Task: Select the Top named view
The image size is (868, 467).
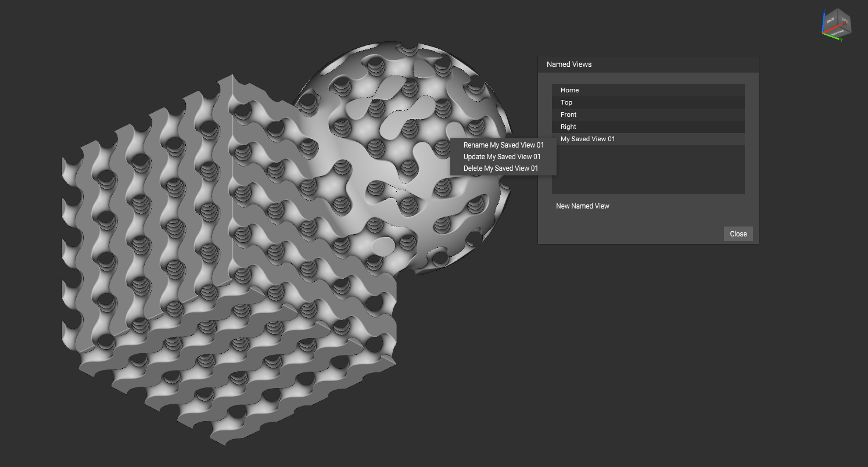Action: coord(648,102)
